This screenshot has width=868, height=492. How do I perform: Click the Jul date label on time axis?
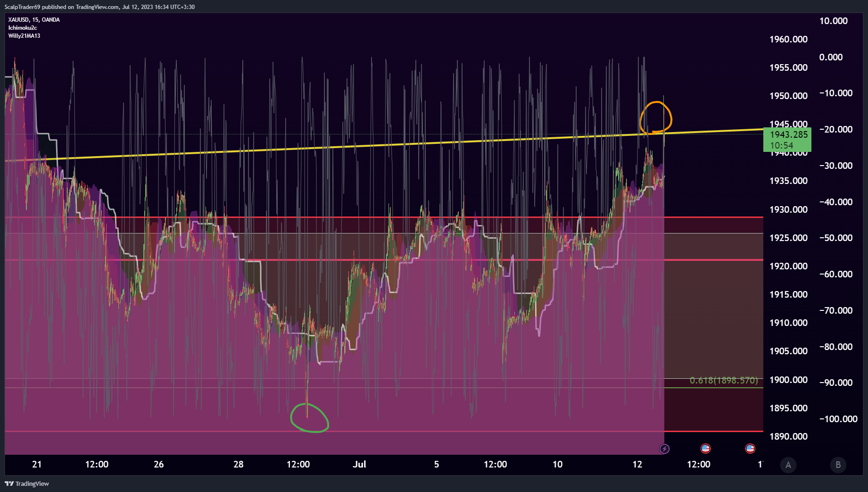[359, 464]
